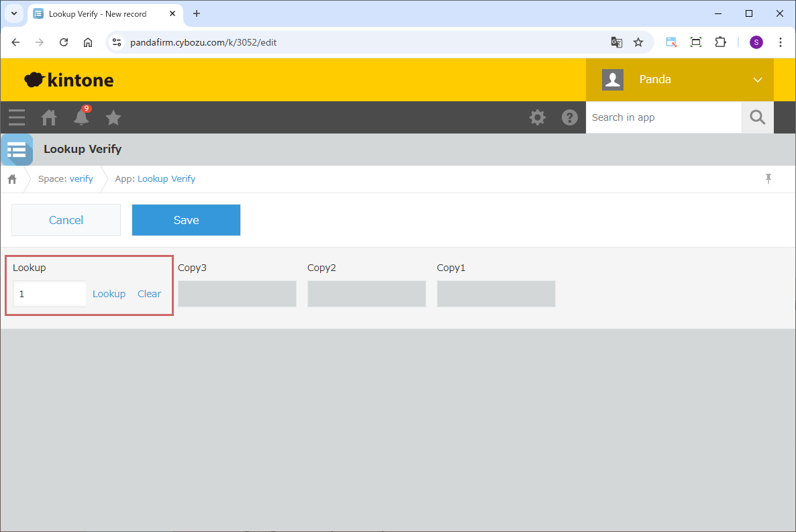
Task: Click the breadcrumb home icon
Action: pos(12,179)
